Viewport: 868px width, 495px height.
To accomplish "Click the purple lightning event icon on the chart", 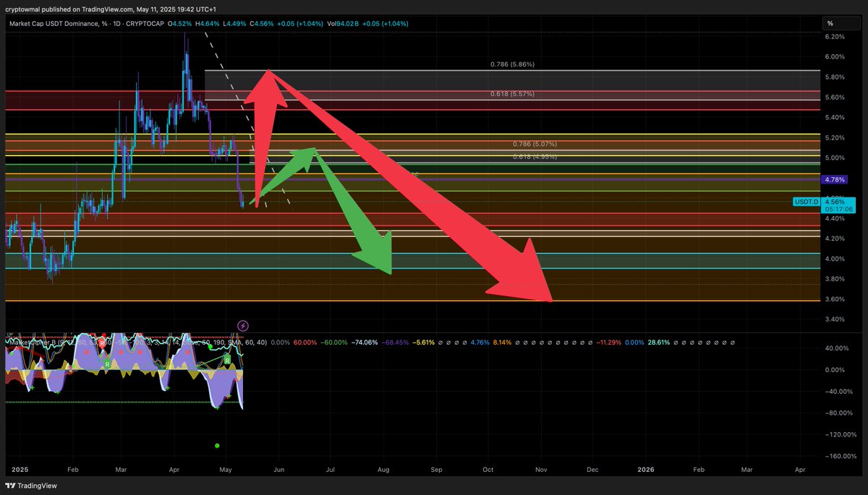I will (x=243, y=326).
